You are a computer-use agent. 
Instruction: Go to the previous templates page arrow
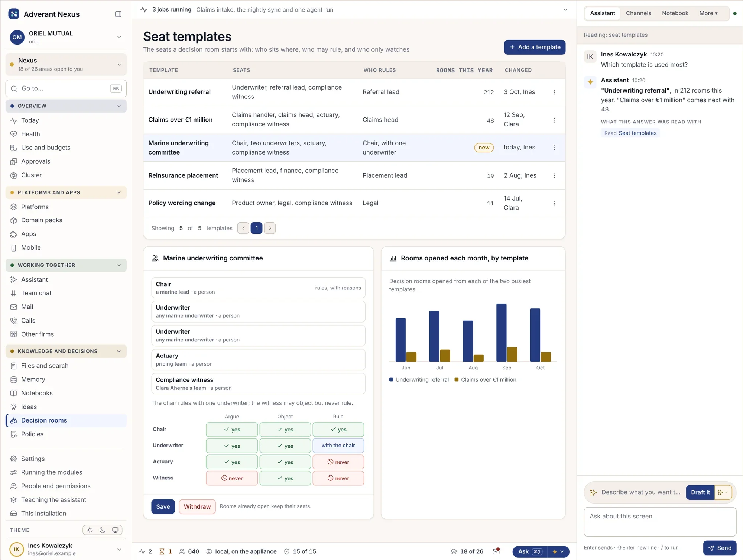pyautogui.click(x=243, y=228)
